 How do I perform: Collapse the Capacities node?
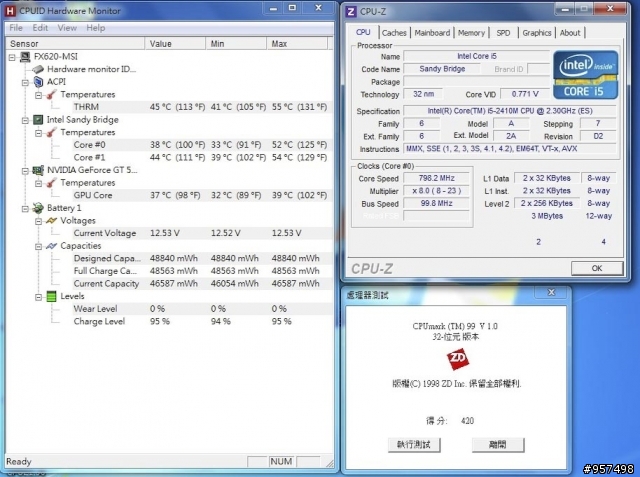[x=38, y=246]
